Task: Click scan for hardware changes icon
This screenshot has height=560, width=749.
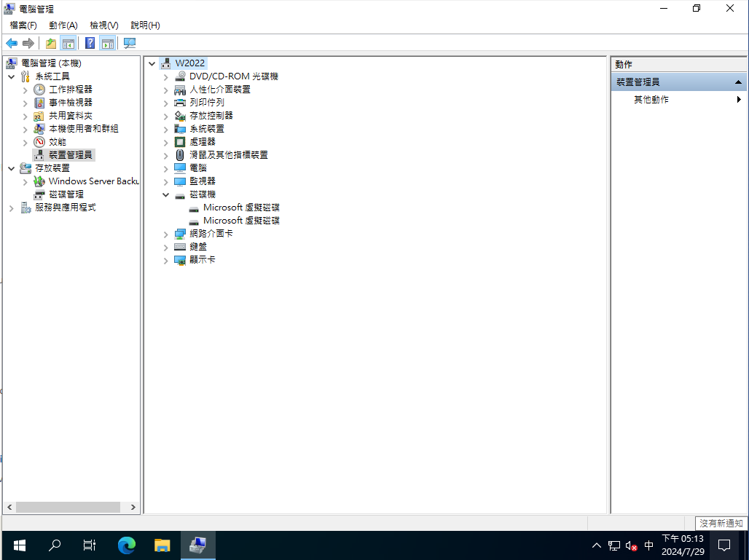Action: 130,44
